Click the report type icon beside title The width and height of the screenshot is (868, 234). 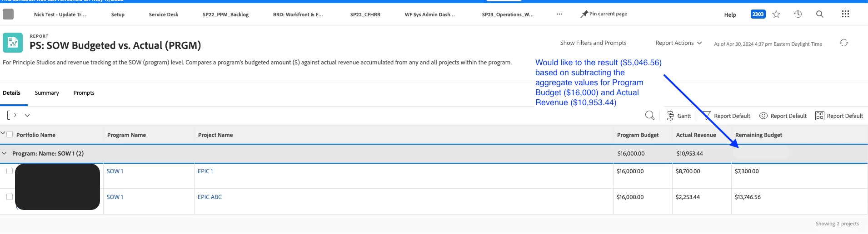tap(13, 43)
